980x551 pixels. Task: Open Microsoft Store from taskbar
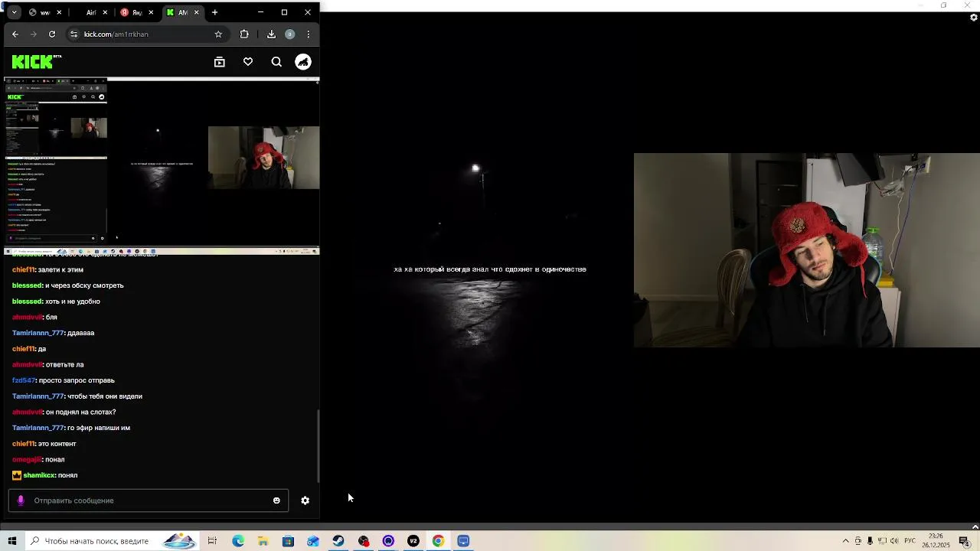(x=288, y=541)
